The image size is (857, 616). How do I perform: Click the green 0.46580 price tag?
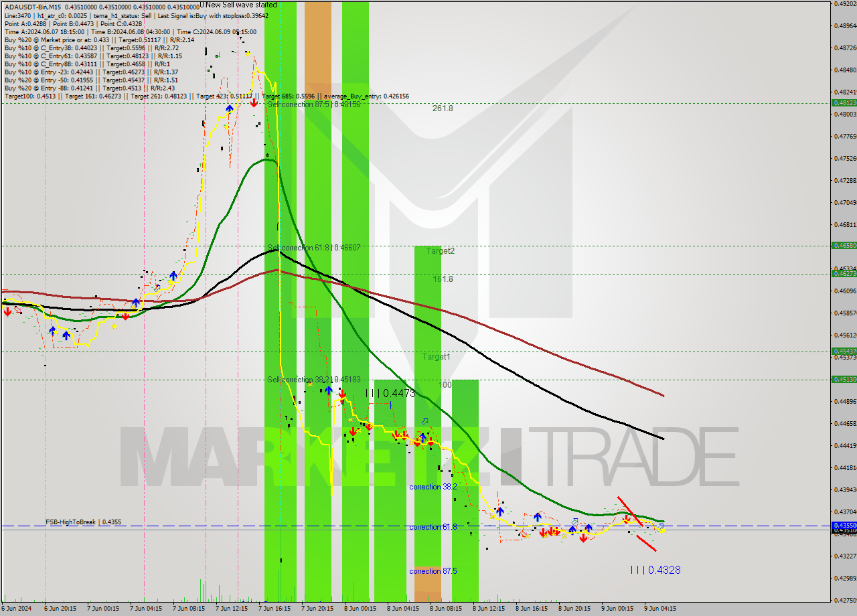[x=844, y=246]
